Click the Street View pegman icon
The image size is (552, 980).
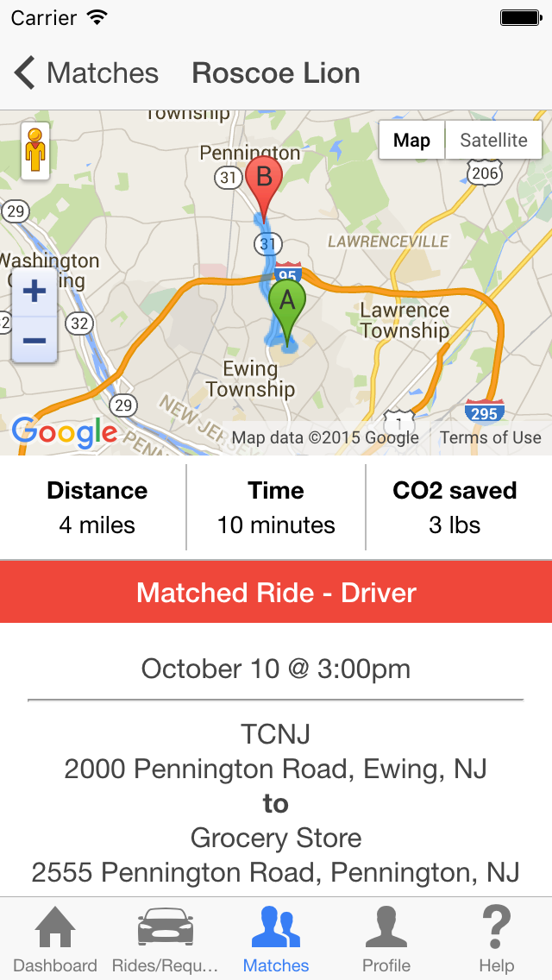tap(35, 151)
